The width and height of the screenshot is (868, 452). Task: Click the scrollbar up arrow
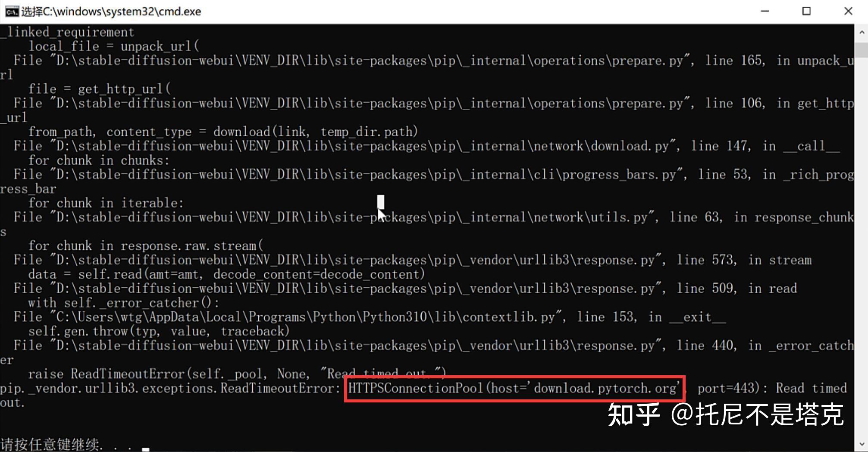pyautogui.click(x=861, y=32)
